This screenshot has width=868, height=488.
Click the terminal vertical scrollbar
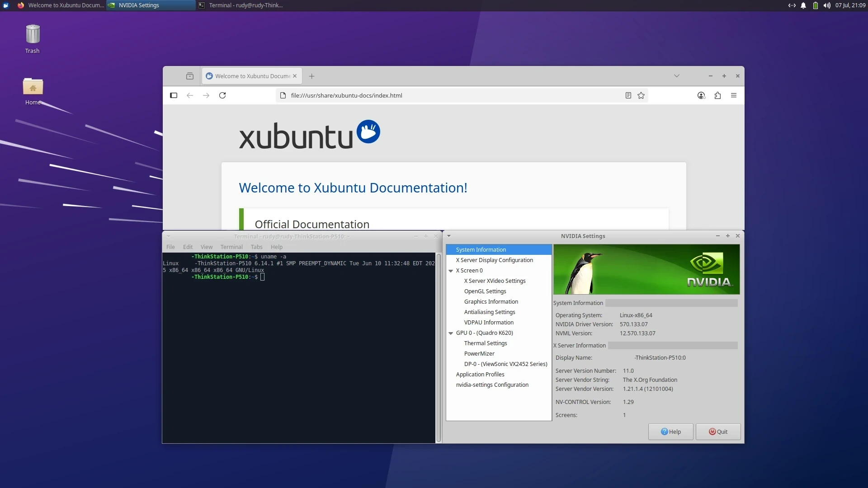(439, 348)
